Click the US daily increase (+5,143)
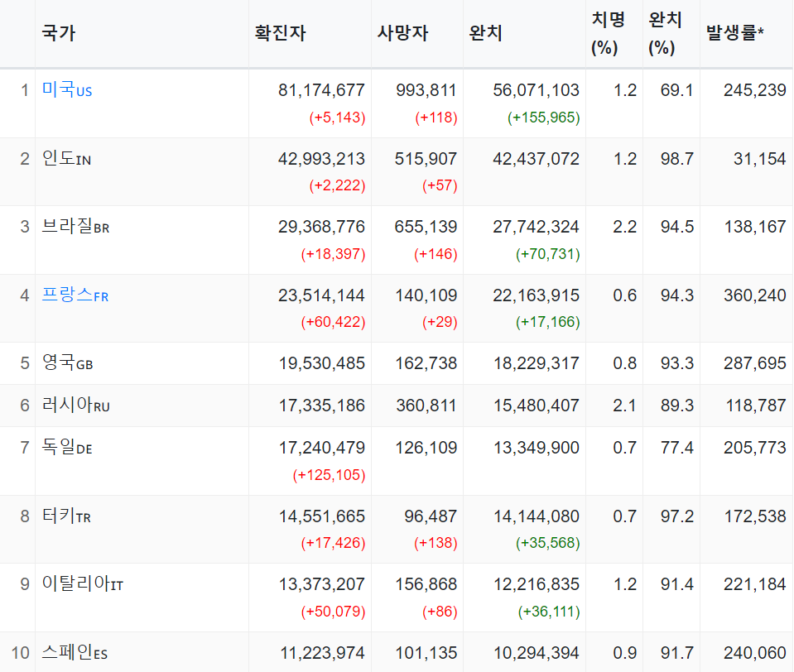Viewport: 794px width, 672px height. (x=337, y=118)
